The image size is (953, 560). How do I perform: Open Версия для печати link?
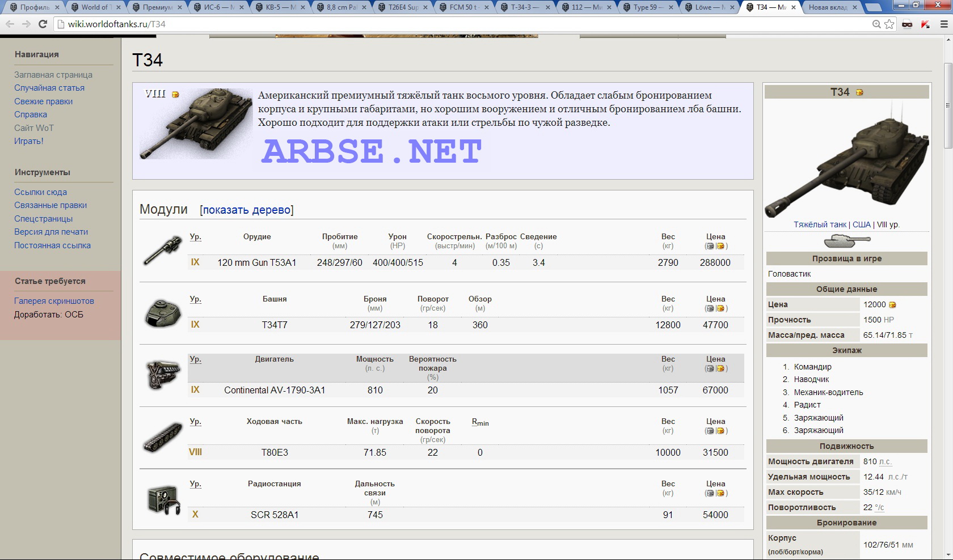(x=51, y=232)
